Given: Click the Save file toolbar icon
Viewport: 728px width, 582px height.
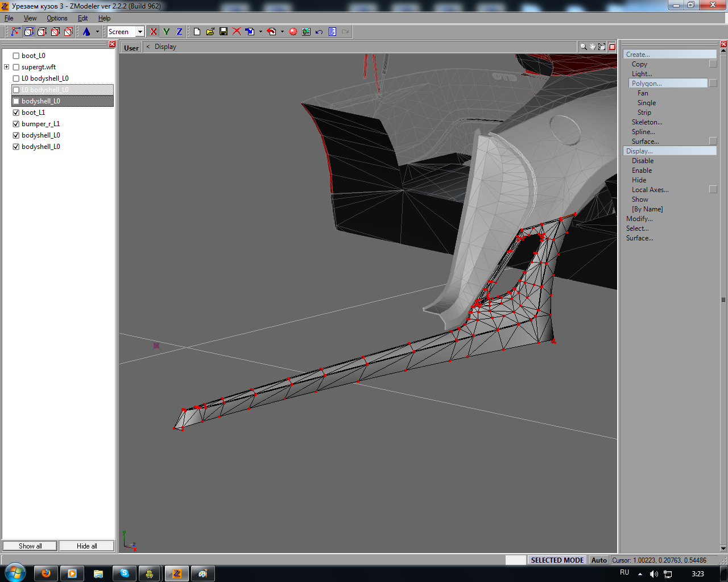Looking at the screenshot, I should click(224, 32).
